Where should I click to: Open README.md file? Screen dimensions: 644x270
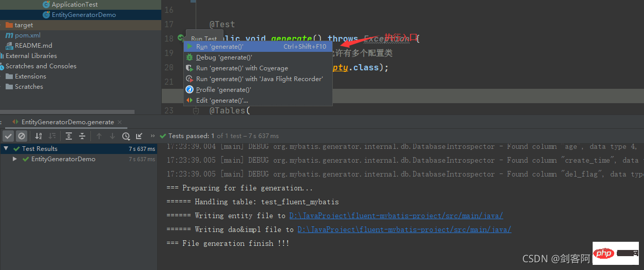[33, 46]
